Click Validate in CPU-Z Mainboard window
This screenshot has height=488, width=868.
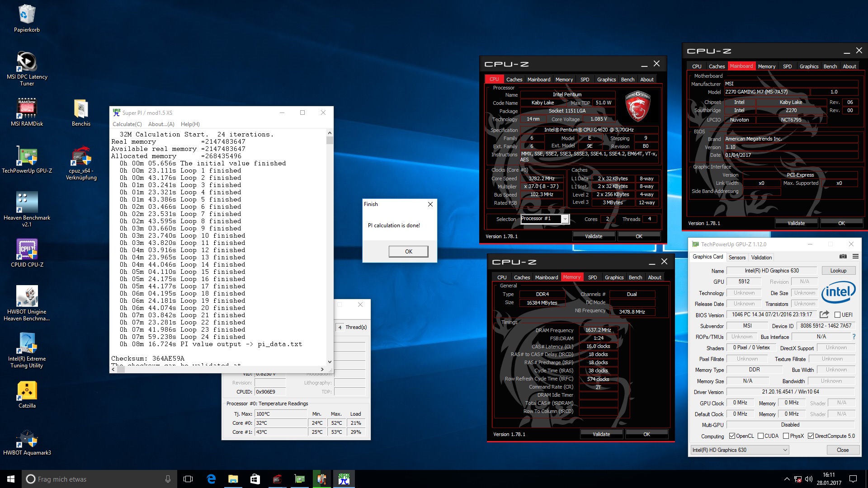tap(796, 223)
